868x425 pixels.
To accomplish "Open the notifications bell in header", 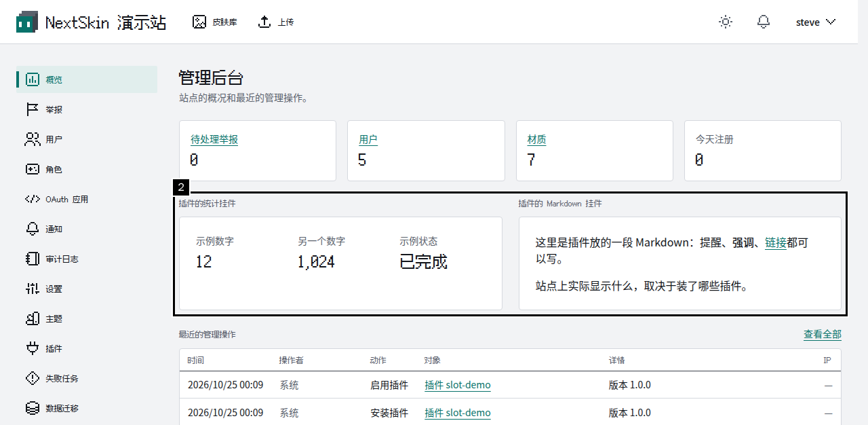I will (764, 22).
